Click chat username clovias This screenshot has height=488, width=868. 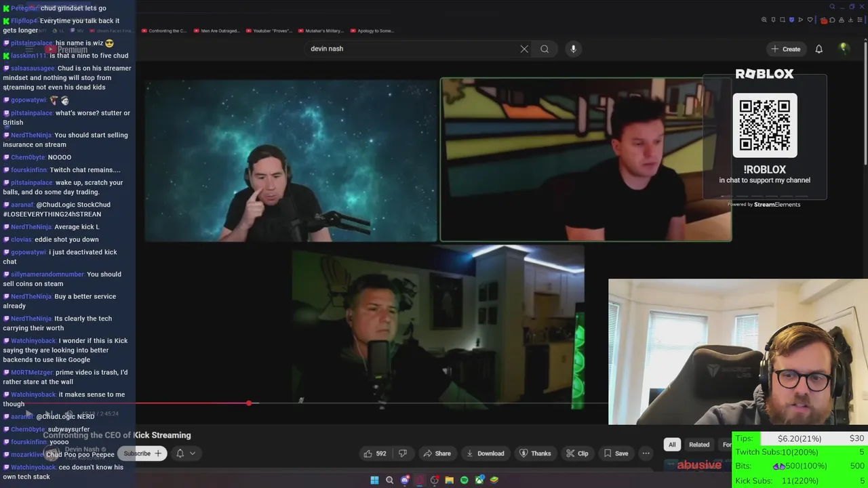point(21,239)
